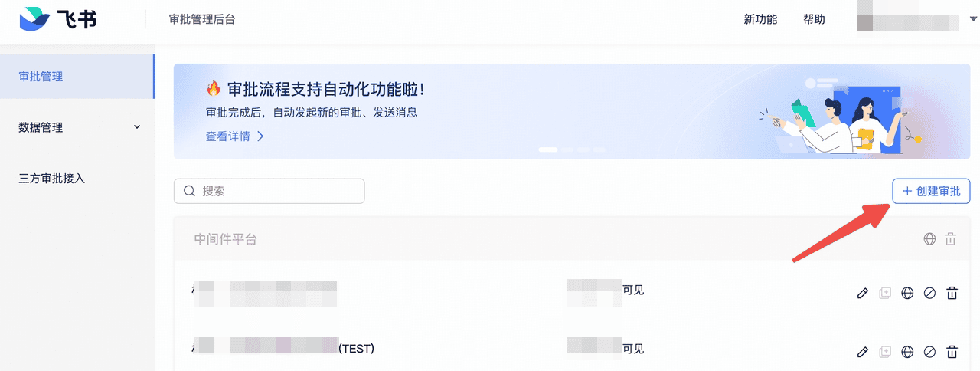Click the globe icon in the (TEST) row
This screenshot has width=980, height=371.
[907, 353]
